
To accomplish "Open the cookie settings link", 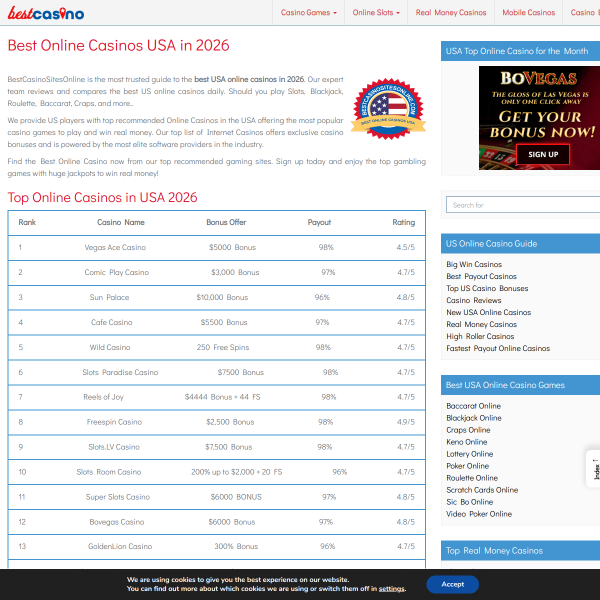I will (x=391, y=589).
